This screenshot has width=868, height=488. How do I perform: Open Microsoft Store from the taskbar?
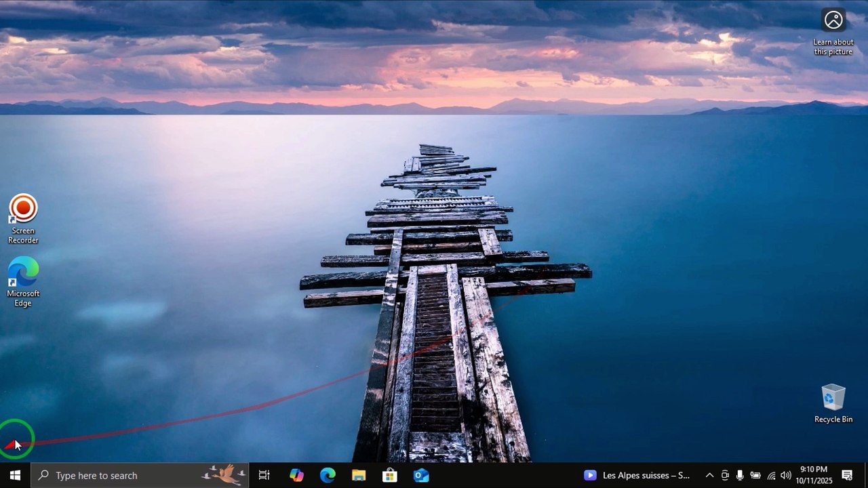click(390, 475)
